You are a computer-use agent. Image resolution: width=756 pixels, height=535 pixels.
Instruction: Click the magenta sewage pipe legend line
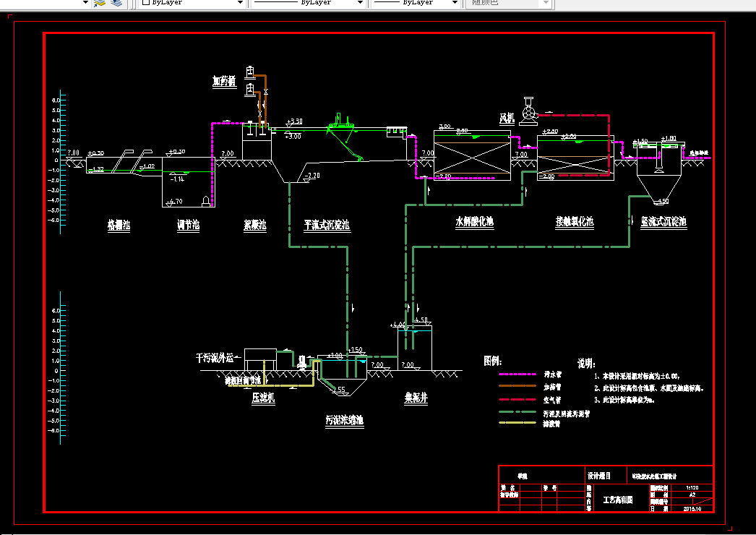(517, 374)
